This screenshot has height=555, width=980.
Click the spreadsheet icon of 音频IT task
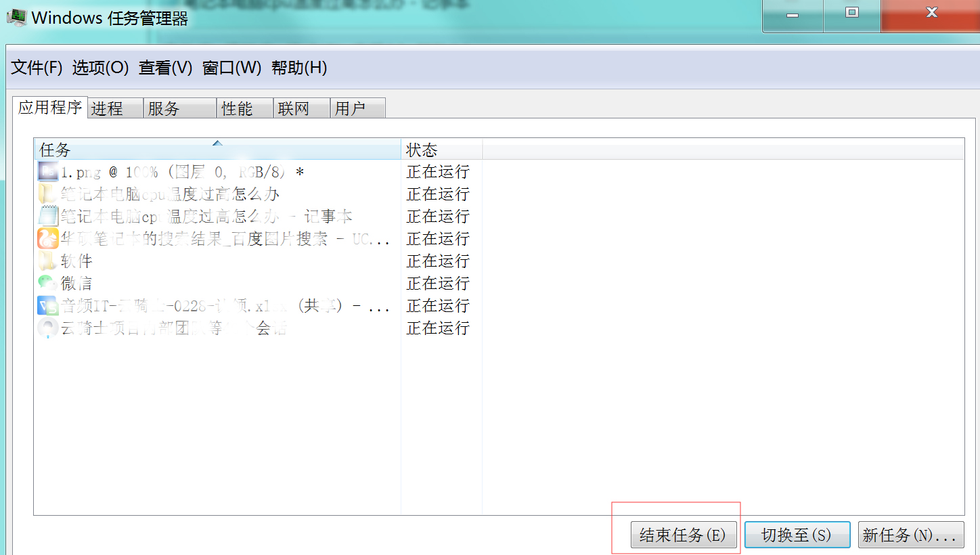pos(48,305)
